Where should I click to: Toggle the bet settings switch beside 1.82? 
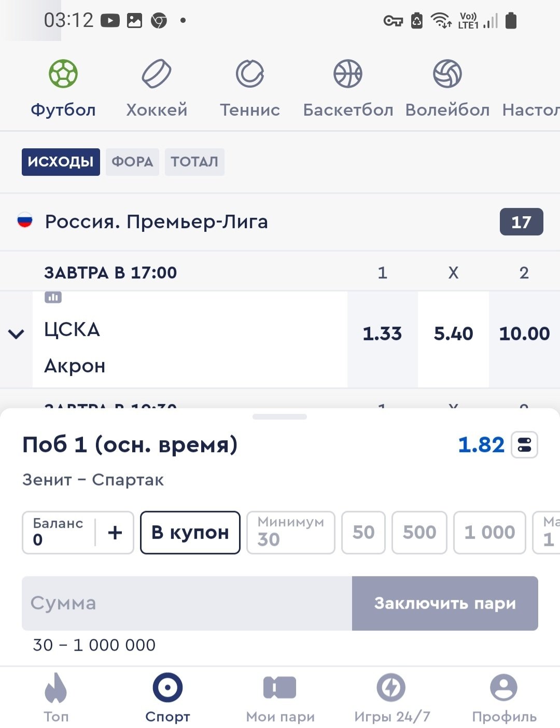[524, 445]
